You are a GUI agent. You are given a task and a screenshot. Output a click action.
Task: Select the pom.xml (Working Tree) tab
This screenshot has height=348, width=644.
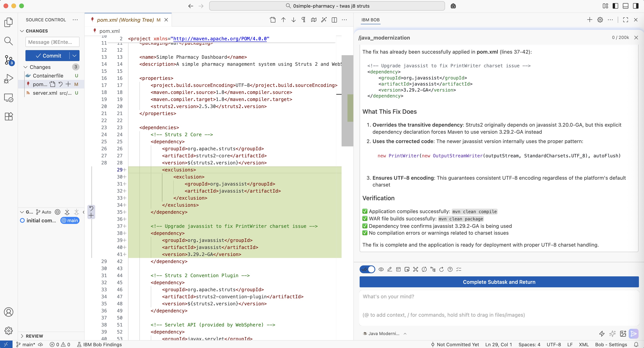click(x=125, y=20)
